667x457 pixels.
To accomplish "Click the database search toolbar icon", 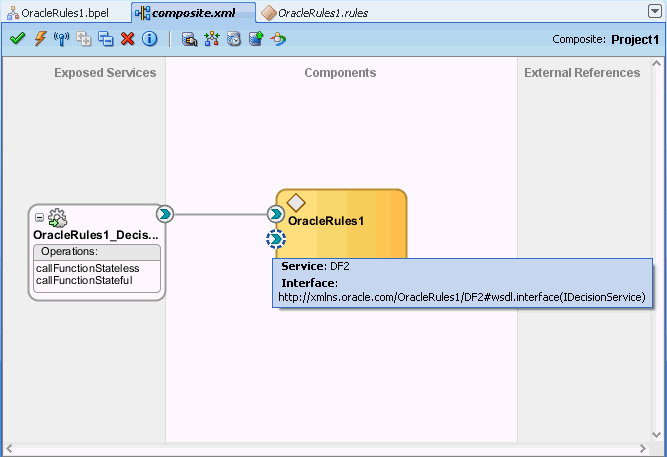I will pos(189,39).
